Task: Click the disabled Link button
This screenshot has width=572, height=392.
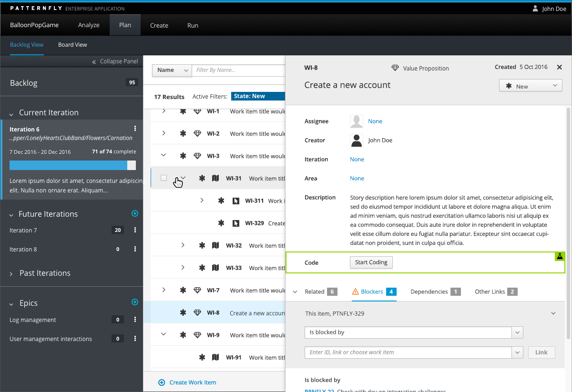Action: click(x=541, y=352)
